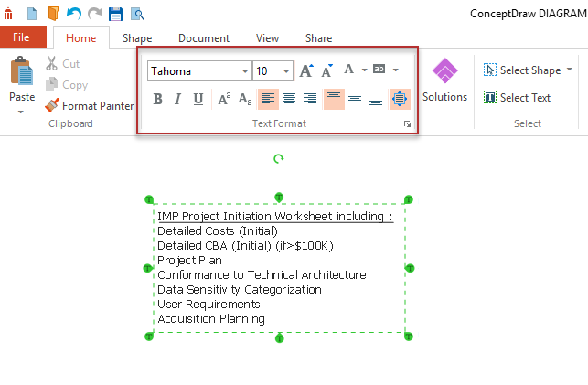Image resolution: width=588 pixels, height=385 pixels.
Task: Click the Paste clipboard icon
Action: tap(20, 73)
